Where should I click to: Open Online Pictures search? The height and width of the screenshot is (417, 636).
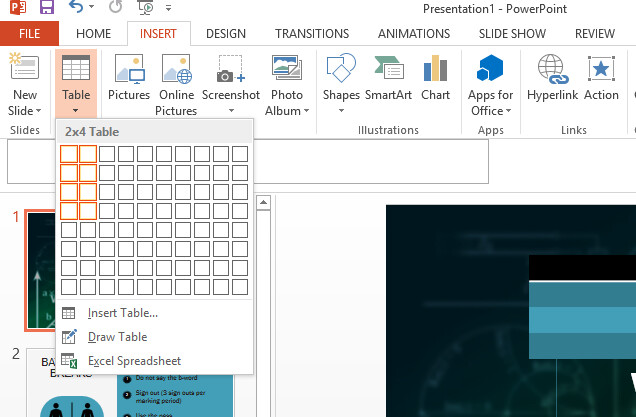pyautogui.click(x=176, y=85)
